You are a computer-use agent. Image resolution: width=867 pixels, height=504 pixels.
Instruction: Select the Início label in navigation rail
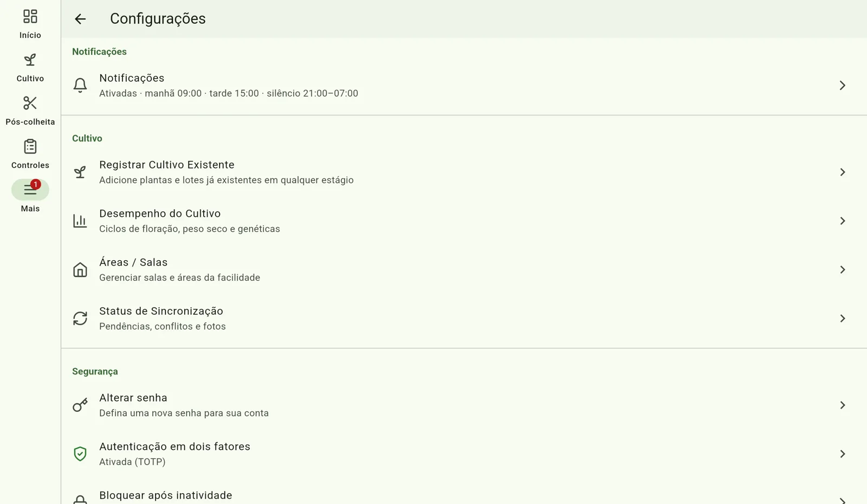(x=30, y=35)
